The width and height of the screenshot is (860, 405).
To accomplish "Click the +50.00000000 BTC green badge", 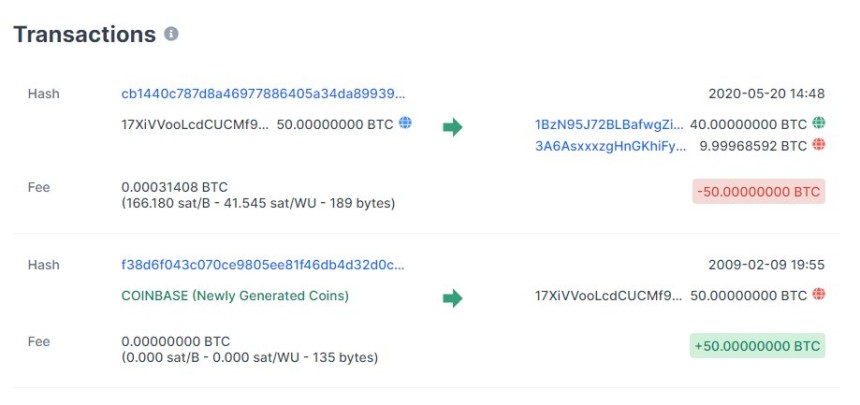I will tap(757, 346).
